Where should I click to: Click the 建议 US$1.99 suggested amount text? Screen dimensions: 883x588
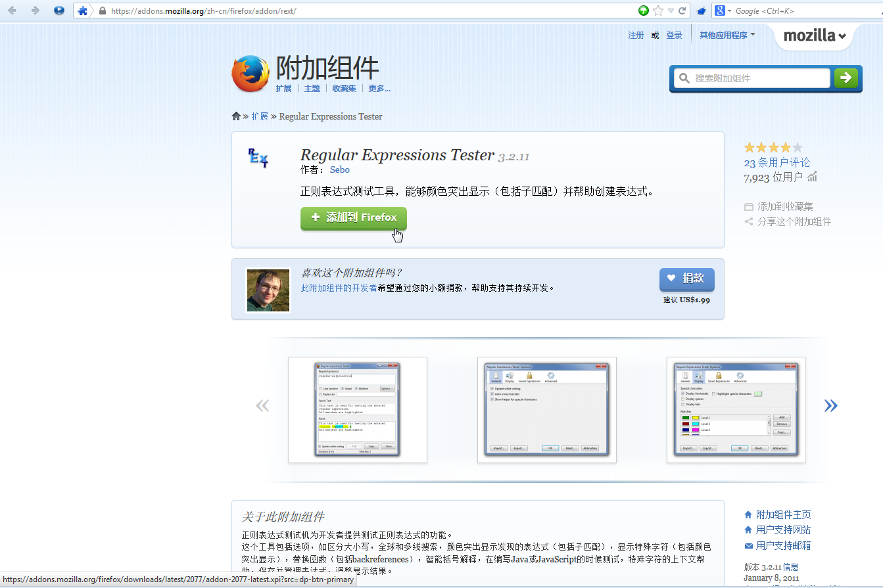(x=686, y=300)
